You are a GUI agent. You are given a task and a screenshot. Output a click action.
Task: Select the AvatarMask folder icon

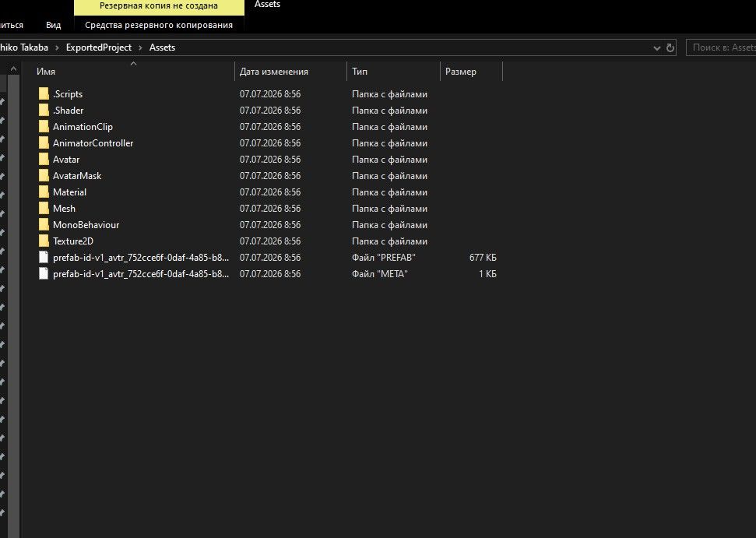tap(44, 176)
